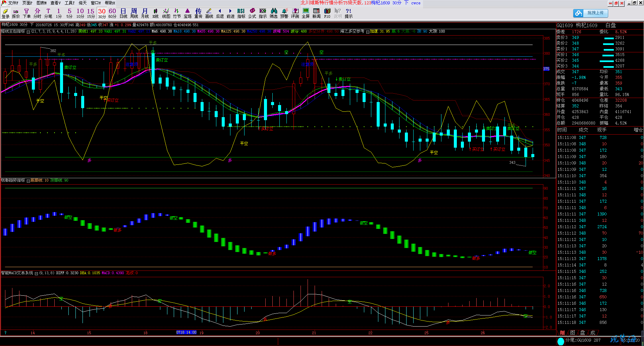Click the 持仓 4048496 value
The image size is (644, 346).
point(580,100)
